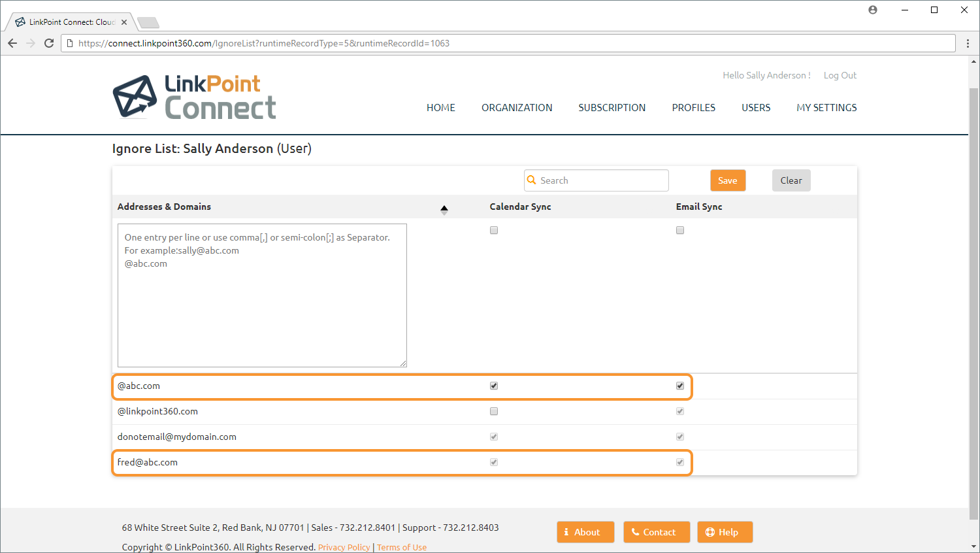The height and width of the screenshot is (553, 980).
Task: Toggle Calendar Sync for @abc.com
Action: pyautogui.click(x=494, y=386)
